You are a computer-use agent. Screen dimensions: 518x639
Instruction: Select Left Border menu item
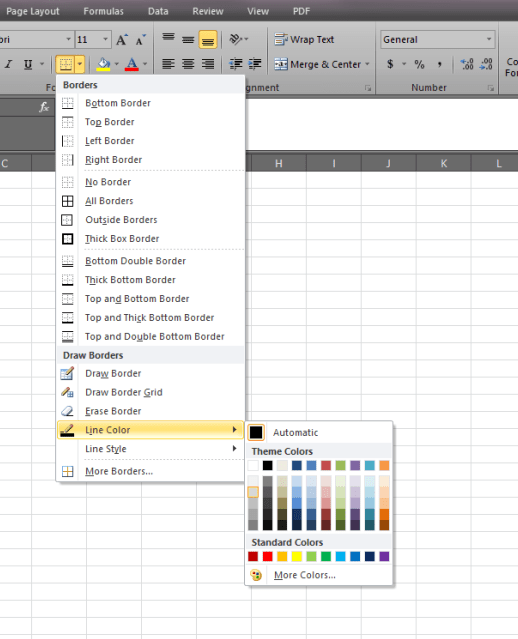point(151,141)
